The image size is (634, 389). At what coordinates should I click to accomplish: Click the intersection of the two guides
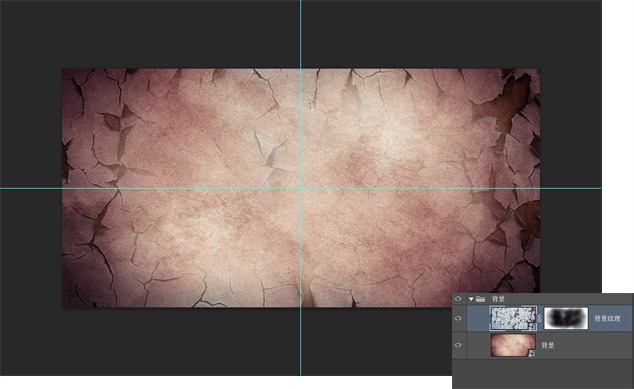[300, 188]
